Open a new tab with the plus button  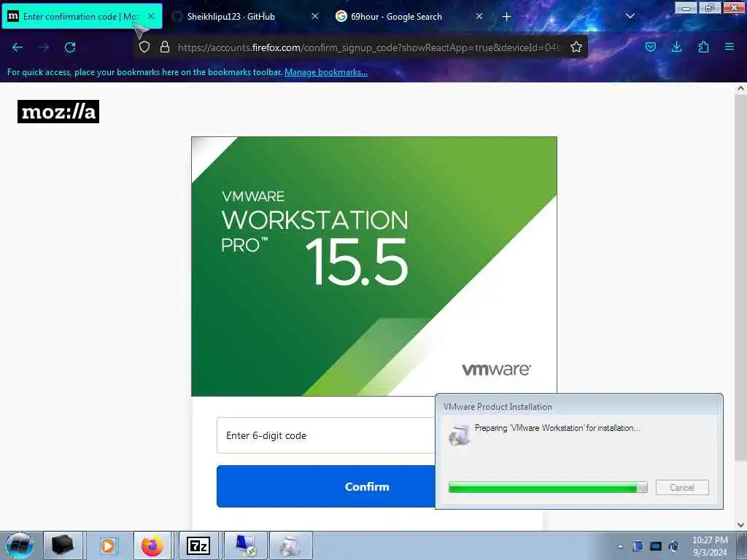tap(507, 17)
